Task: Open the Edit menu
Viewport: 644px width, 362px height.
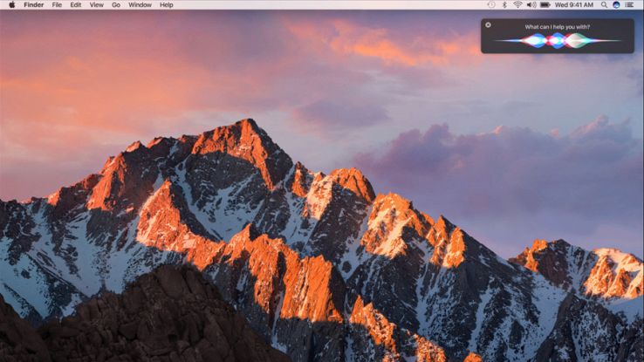Action: (x=76, y=5)
